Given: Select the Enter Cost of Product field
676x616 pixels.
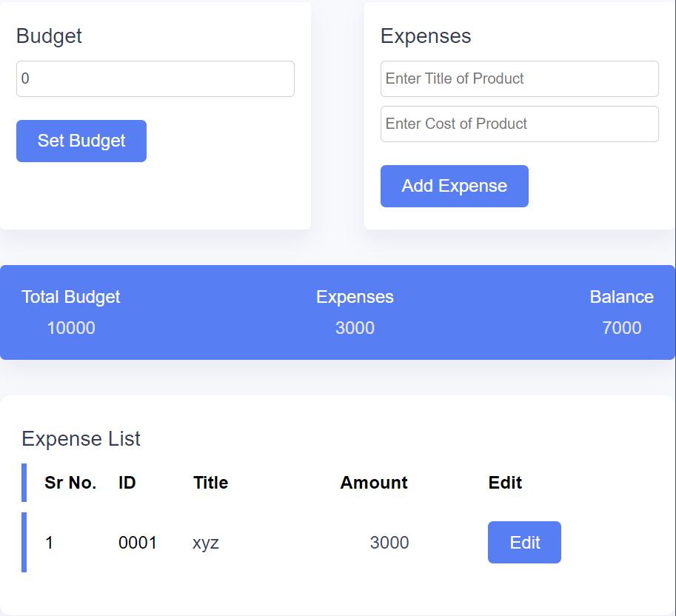Looking at the screenshot, I should click(519, 124).
